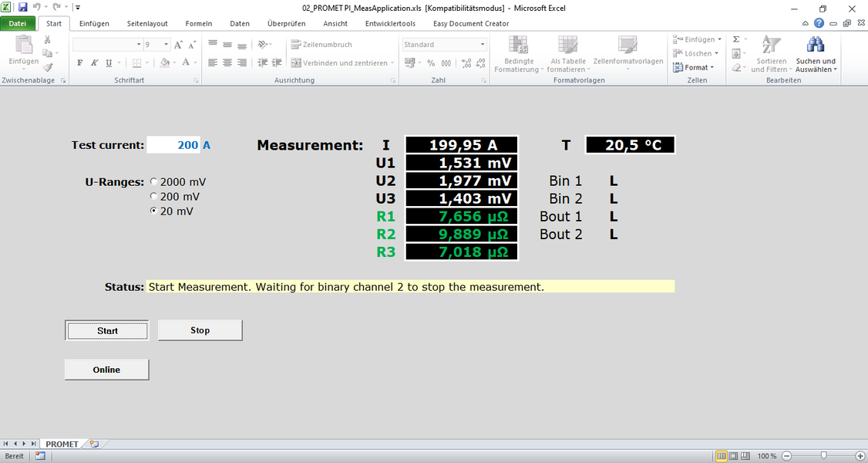868x463 pixels.
Task: Minimize the ribbon with caret icon
Action: point(806,23)
